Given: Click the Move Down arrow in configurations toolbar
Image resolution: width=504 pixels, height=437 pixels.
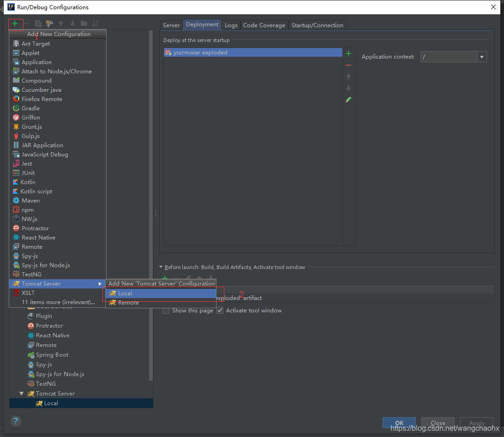Looking at the screenshot, I should (x=72, y=24).
